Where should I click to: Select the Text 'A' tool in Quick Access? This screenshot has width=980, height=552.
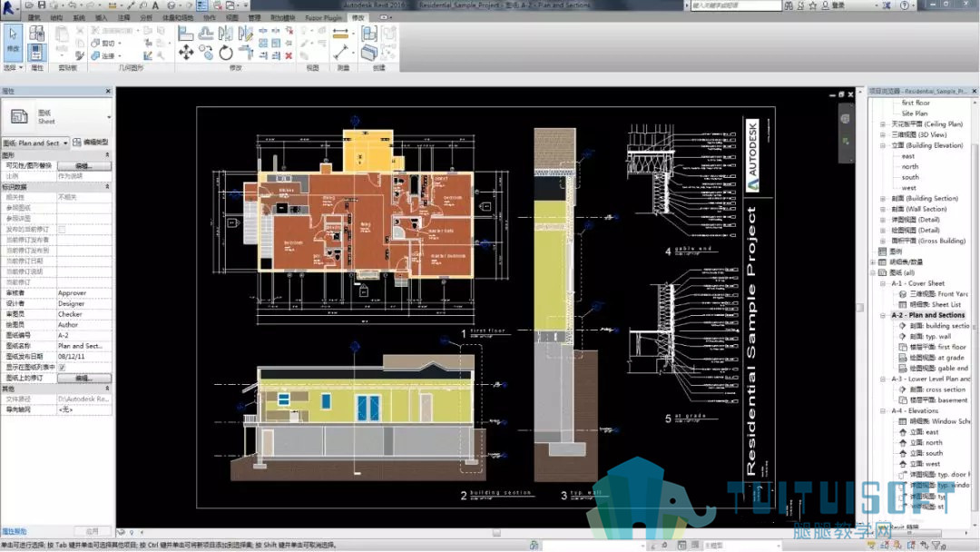click(x=156, y=5)
